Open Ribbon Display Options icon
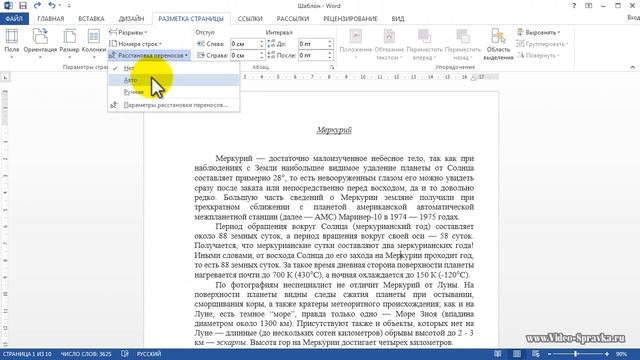The height and width of the screenshot is (360, 640). coord(589,6)
